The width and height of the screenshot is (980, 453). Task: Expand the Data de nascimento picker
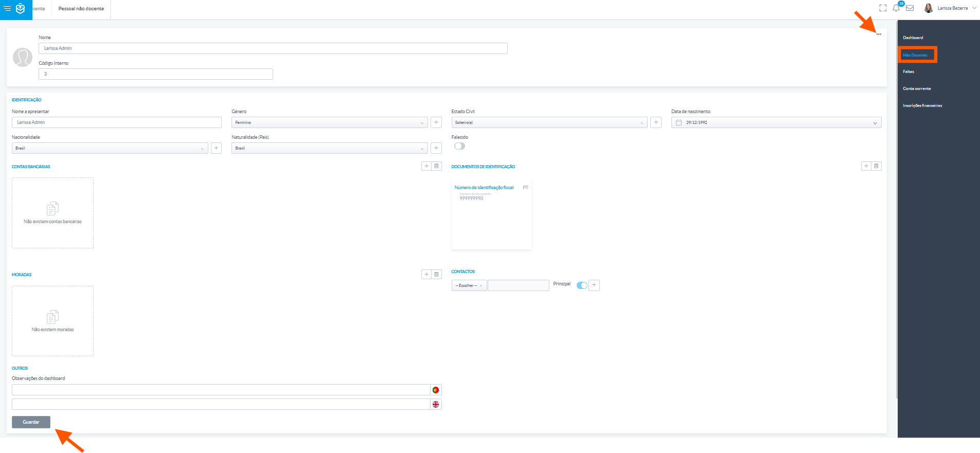click(x=875, y=123)
